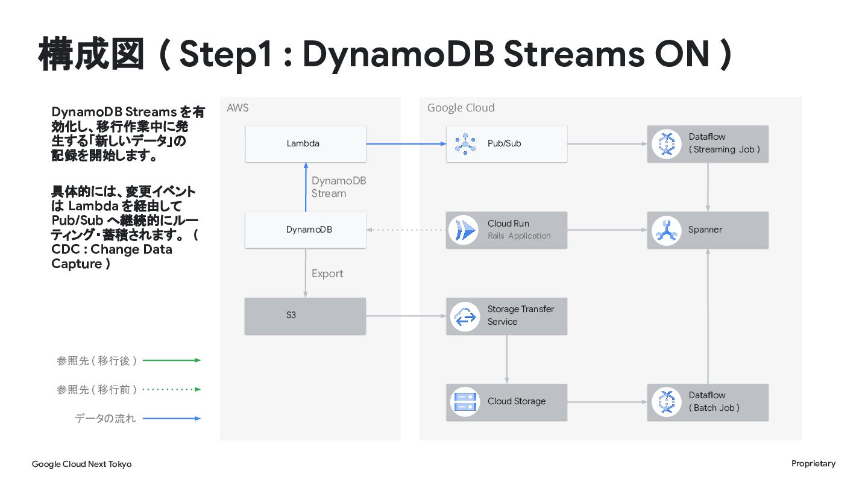Click the Spanner icon

666,230
